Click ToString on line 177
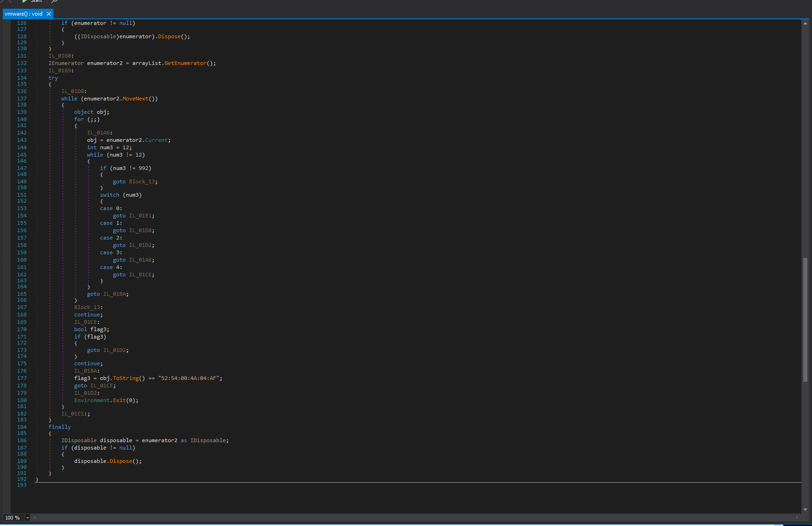Viewport: 812px width, 526px height. click(x=126, y=378)
